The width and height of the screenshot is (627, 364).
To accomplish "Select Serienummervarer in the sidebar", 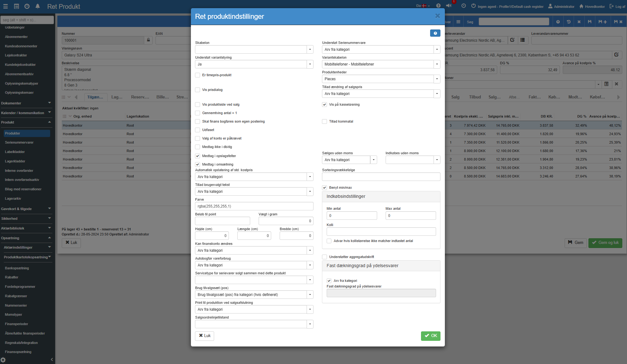I will tap(19, 143).
